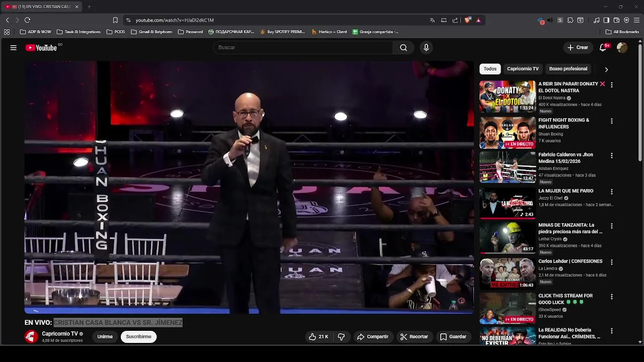This screenshot has height=362, width=644.
Task: Open the browser sidebar panel icon
Action: [x=606, y=20]
